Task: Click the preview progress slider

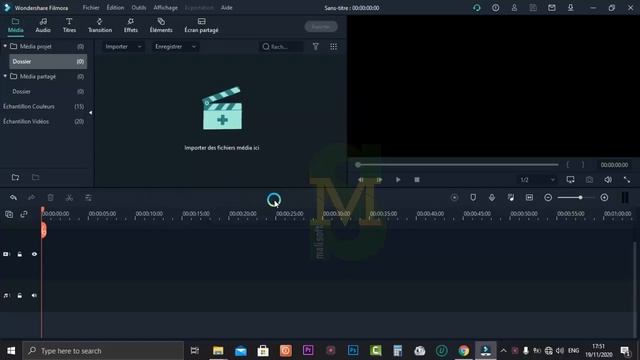Action: click(x=458, y=165)
